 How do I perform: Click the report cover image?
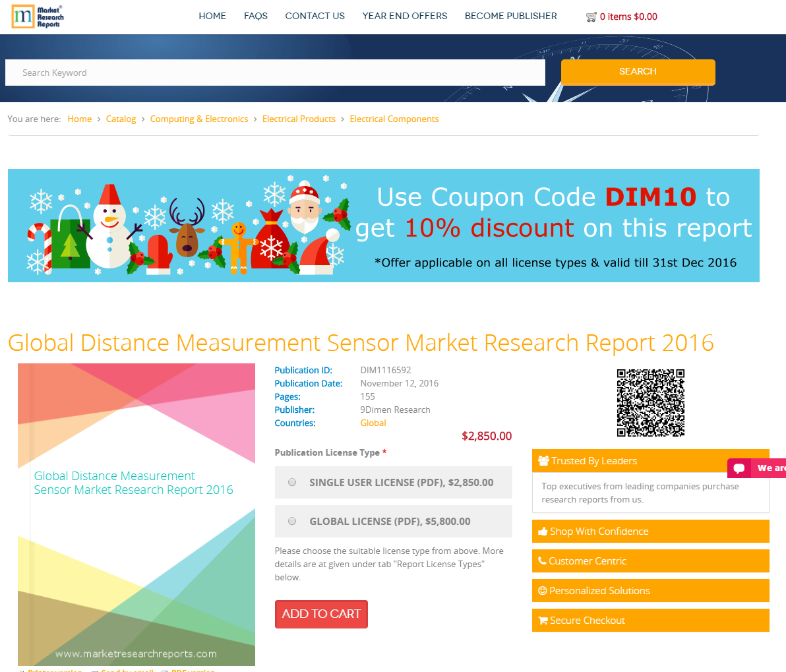pos(136,514)
